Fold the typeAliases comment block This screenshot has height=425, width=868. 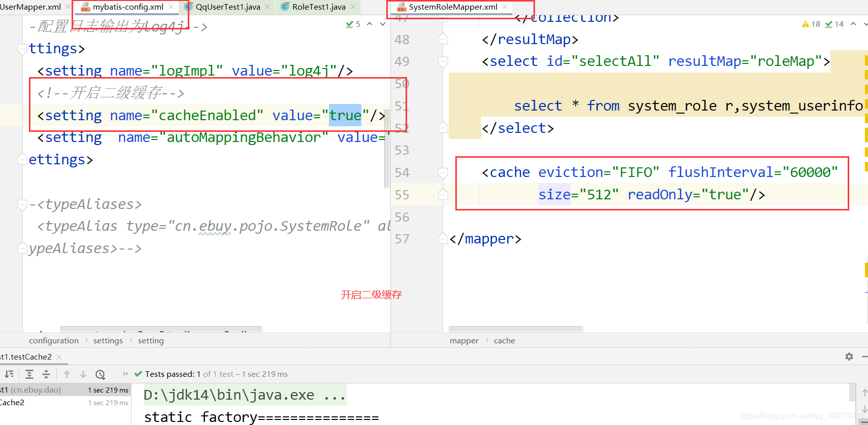tap(22, 204)
